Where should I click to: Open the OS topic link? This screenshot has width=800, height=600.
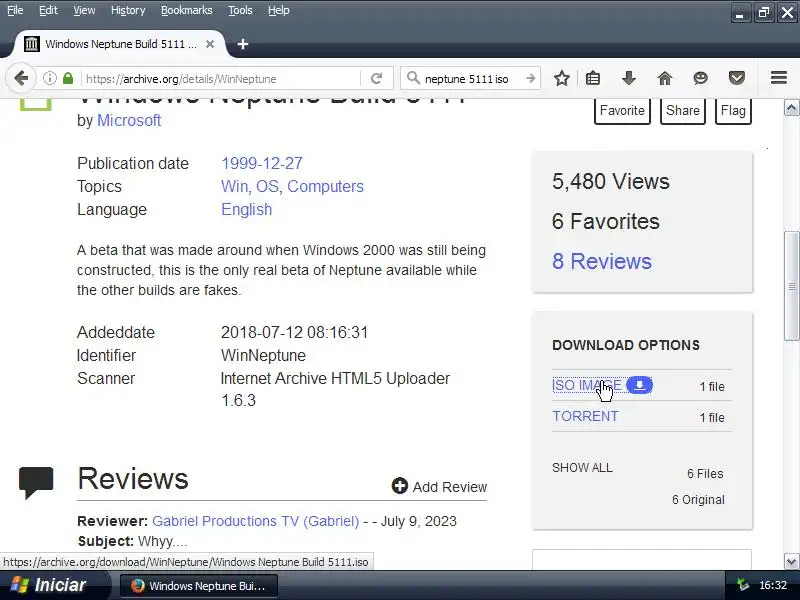[x=268, y=187]
